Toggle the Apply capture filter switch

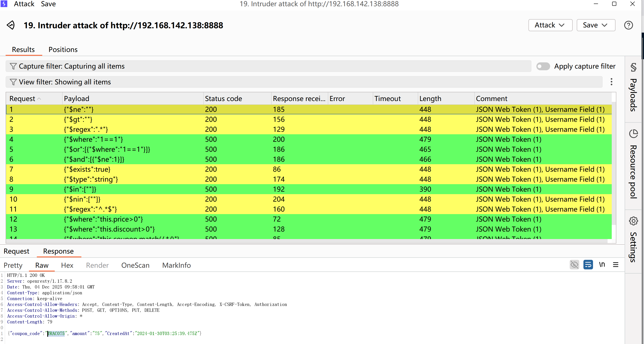543,66
